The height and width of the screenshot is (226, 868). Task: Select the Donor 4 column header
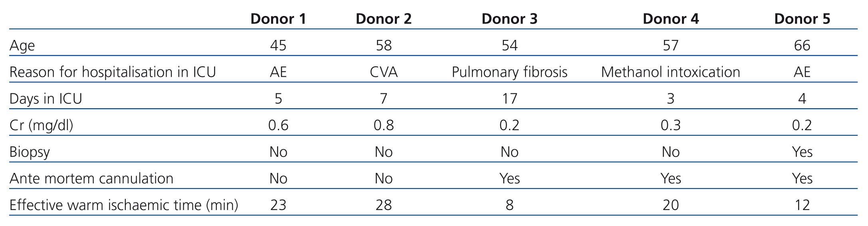[670, 19]
